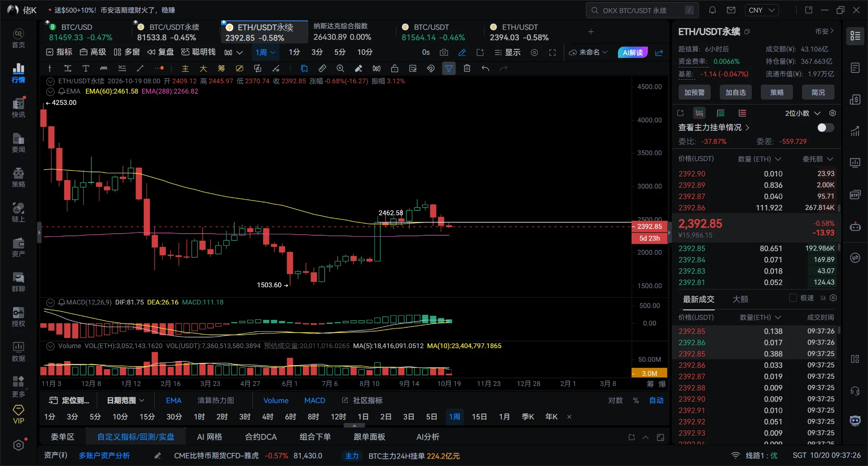Open the VIP diamond icon in sidebar
Screen dimensions: 868x466
point(19,414)
